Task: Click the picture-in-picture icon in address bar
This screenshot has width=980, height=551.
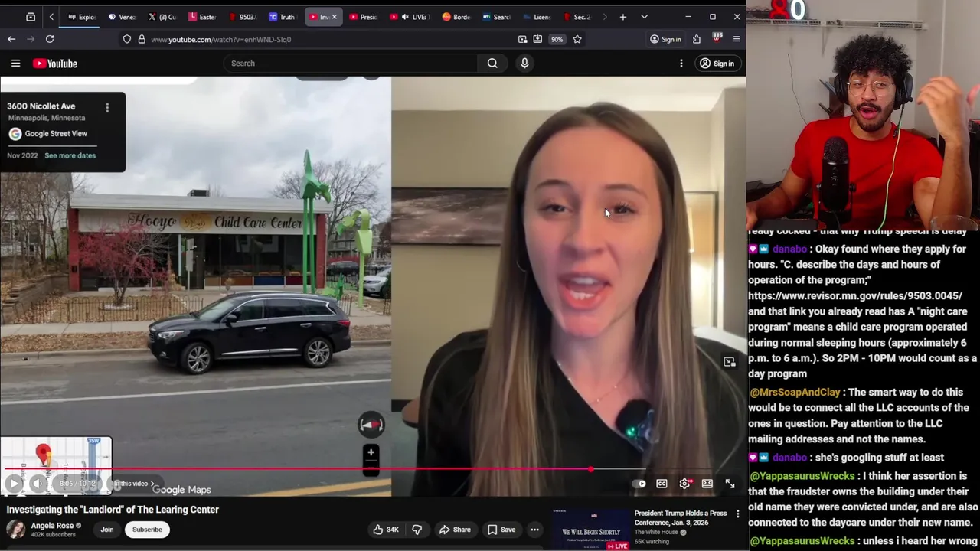Action: click(522, 39)
